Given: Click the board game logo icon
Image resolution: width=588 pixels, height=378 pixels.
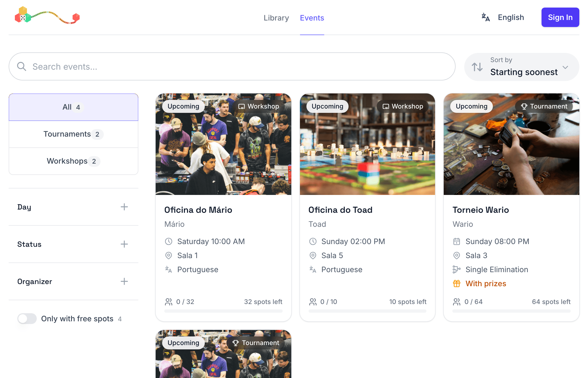Looking at the screenshot, I should tap(47, 15).
